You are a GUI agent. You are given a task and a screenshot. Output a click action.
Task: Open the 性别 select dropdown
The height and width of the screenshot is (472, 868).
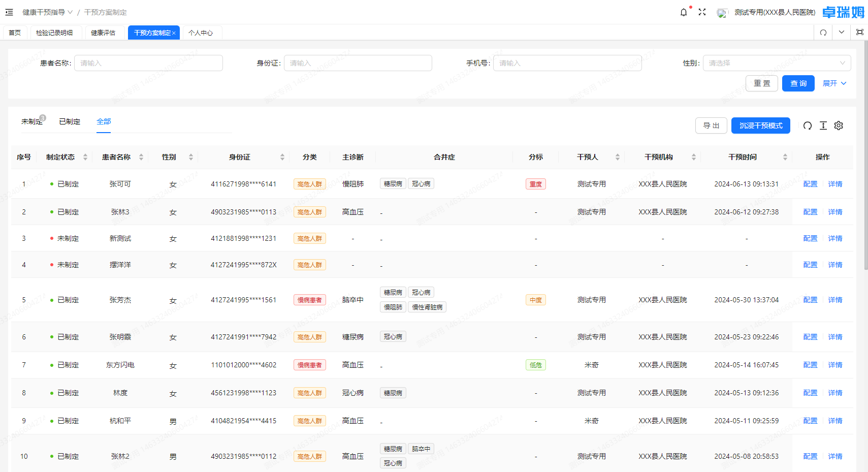point(776,63)
